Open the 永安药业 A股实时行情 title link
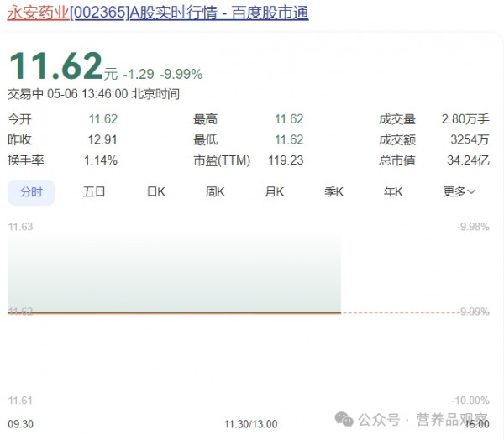Screen dimensions: 504x440 click(x=158, y=13)
